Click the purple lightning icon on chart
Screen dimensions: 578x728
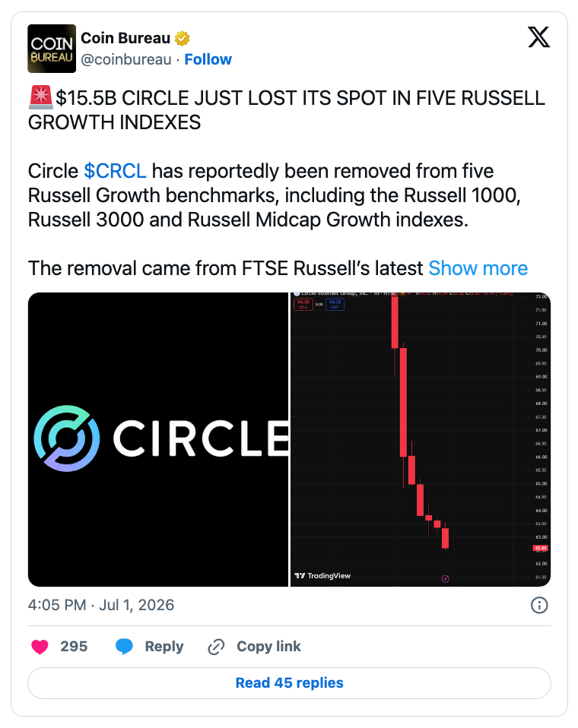[445, 578]
